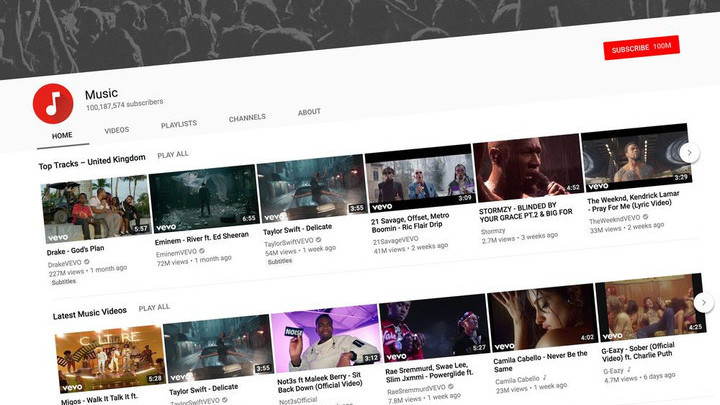Click the 21SavageVEVO channel name
720x405 pixels.
tap(395, 240)
